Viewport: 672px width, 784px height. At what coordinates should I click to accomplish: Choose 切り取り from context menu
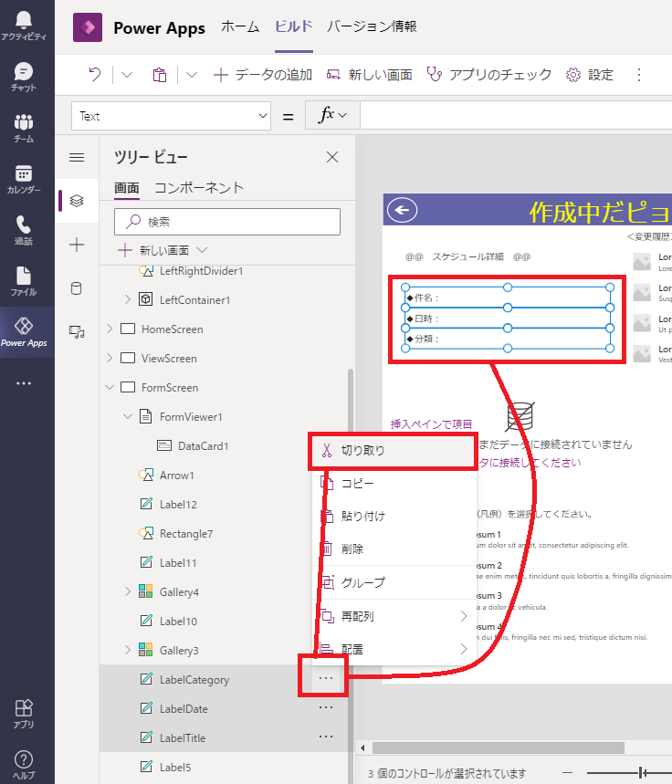[x=394, y=451]
